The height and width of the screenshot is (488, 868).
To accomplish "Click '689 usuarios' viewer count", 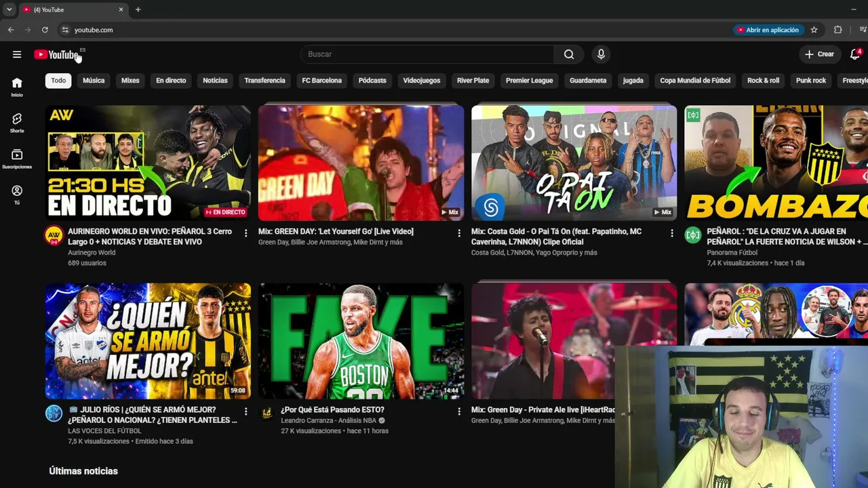I will [x=87, y=263].
